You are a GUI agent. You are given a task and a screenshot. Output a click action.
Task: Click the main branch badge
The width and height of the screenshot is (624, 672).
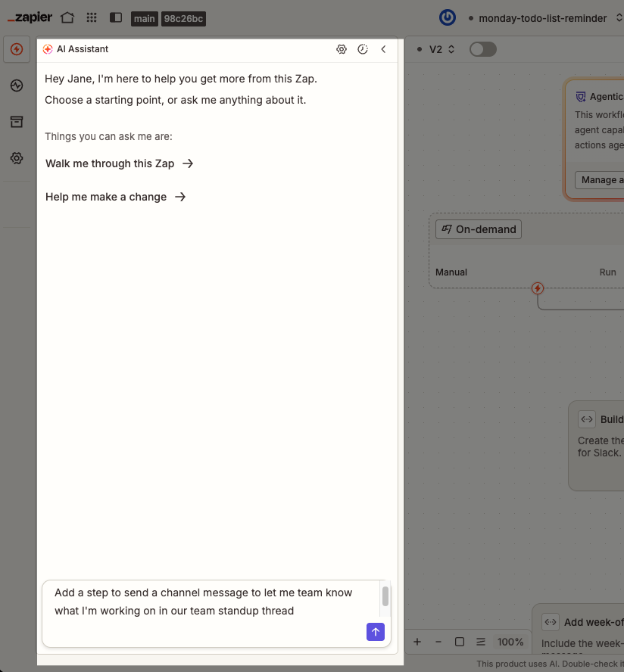point(144,18)
